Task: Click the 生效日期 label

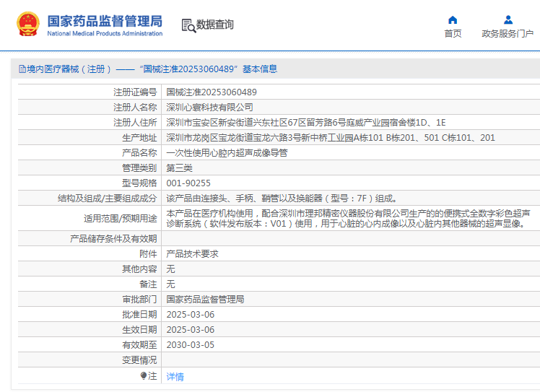Action: (x=139, y=329)
